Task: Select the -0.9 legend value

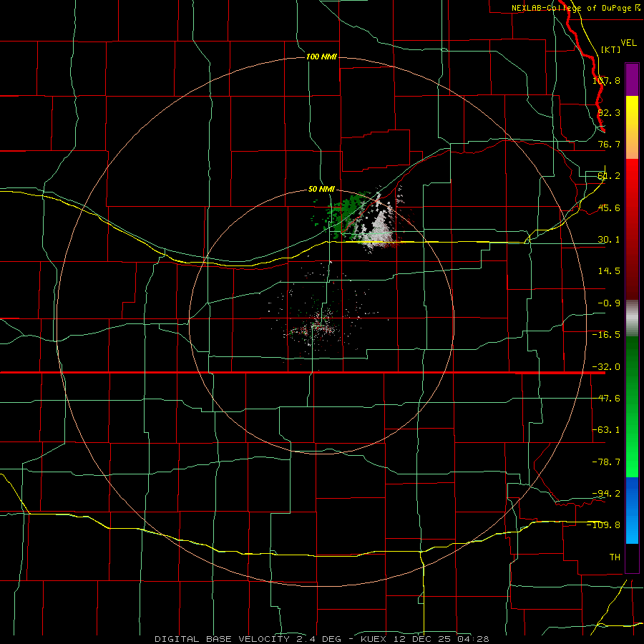Action: (609, 303)
